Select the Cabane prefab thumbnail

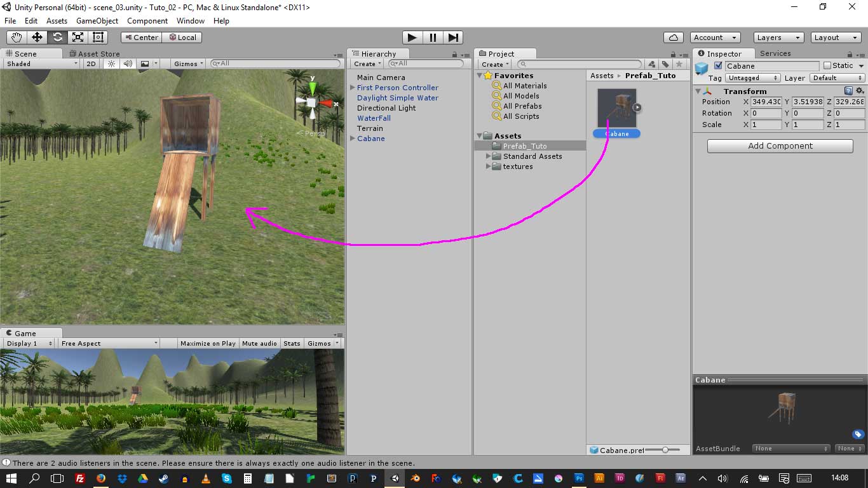click(x=616, y=108)
